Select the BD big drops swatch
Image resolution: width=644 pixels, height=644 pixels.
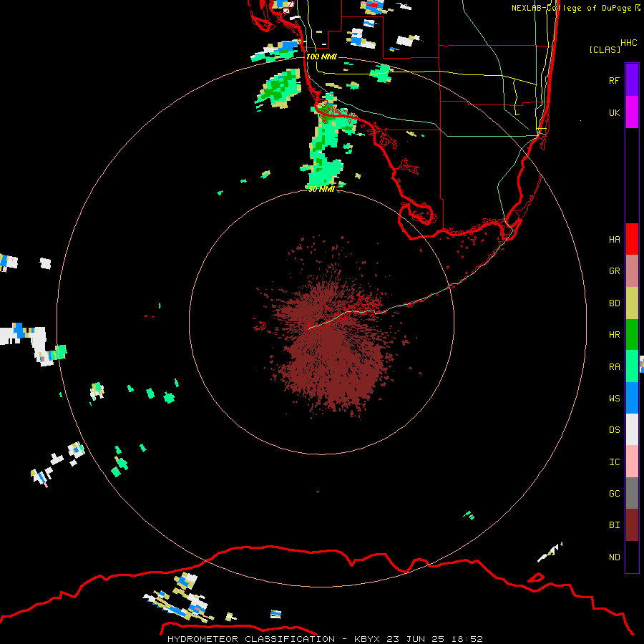click(x=632, y=303)
